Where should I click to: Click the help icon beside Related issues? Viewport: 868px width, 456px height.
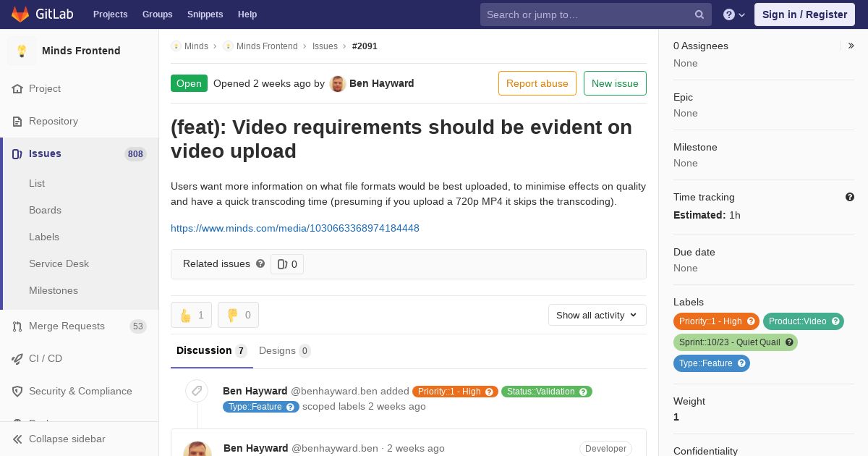260,263
